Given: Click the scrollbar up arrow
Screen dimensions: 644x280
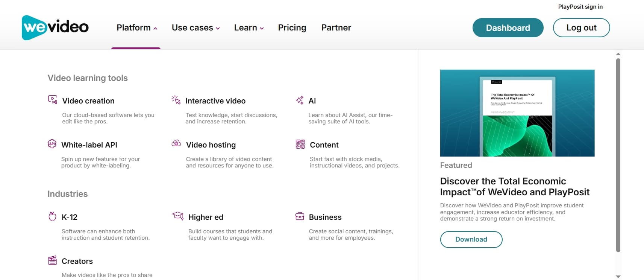Looking at the screenshot, I should [618, 54].
